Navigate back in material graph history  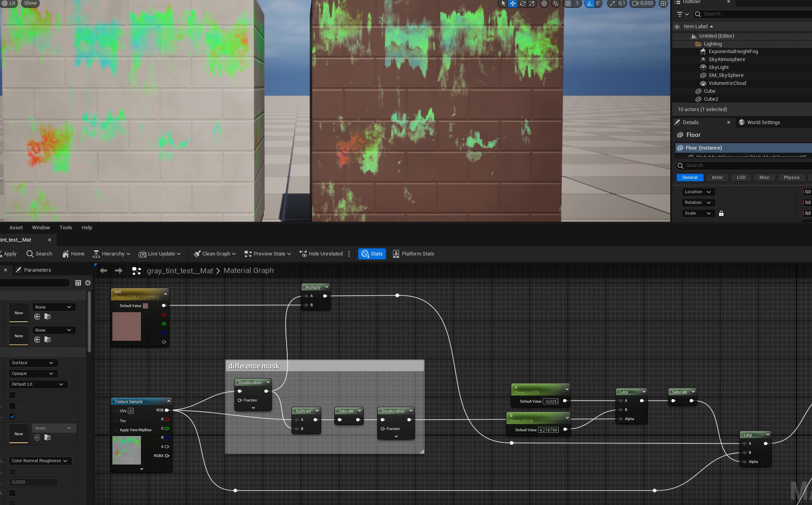coord(104,271)
